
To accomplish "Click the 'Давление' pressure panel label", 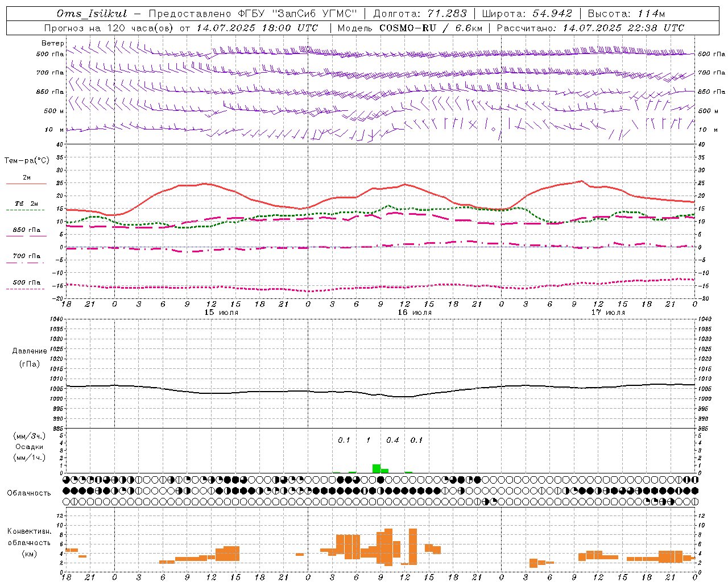I will (x=29, y=351).
